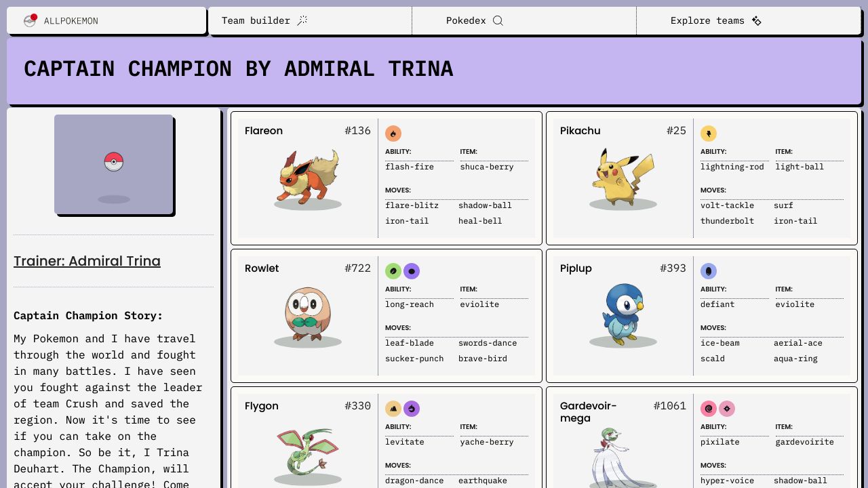
Task: Click Flareon's fire type icon
Action: pyautogui.click(x=393, y=134)
